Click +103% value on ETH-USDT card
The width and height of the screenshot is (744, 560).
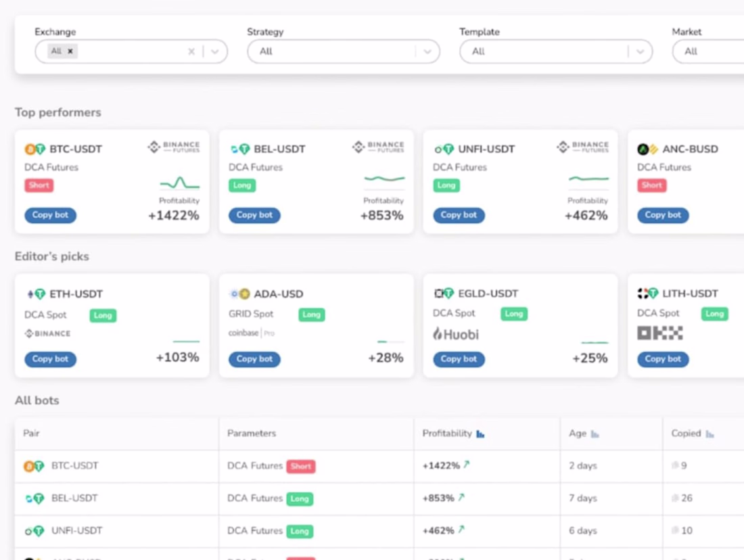click(177, 357)
